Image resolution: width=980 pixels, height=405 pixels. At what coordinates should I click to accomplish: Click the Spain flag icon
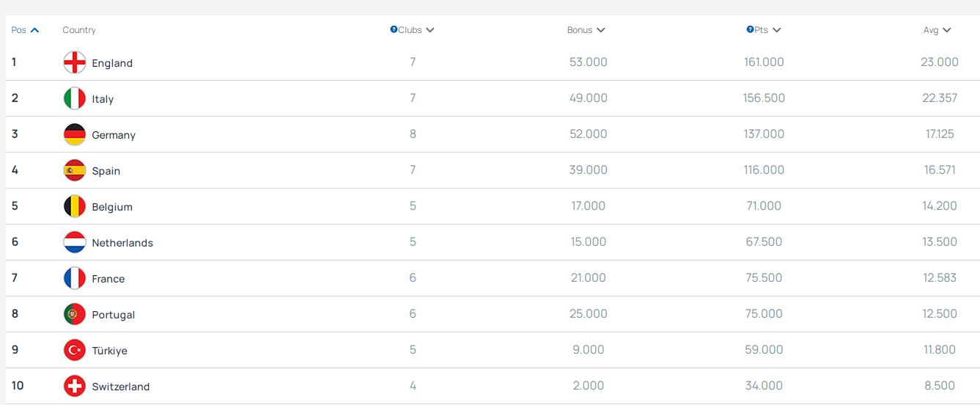click(75, 170)
